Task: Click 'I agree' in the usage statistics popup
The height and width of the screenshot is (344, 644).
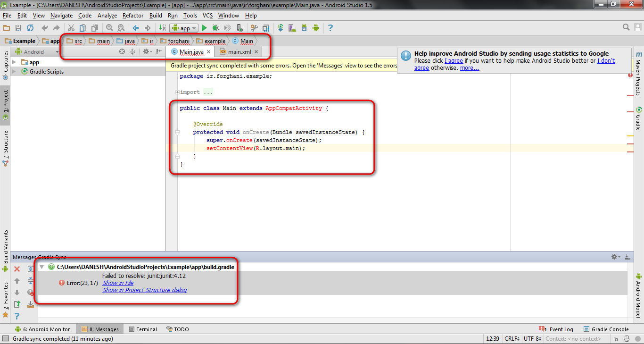Action: (x=454, y=61)
